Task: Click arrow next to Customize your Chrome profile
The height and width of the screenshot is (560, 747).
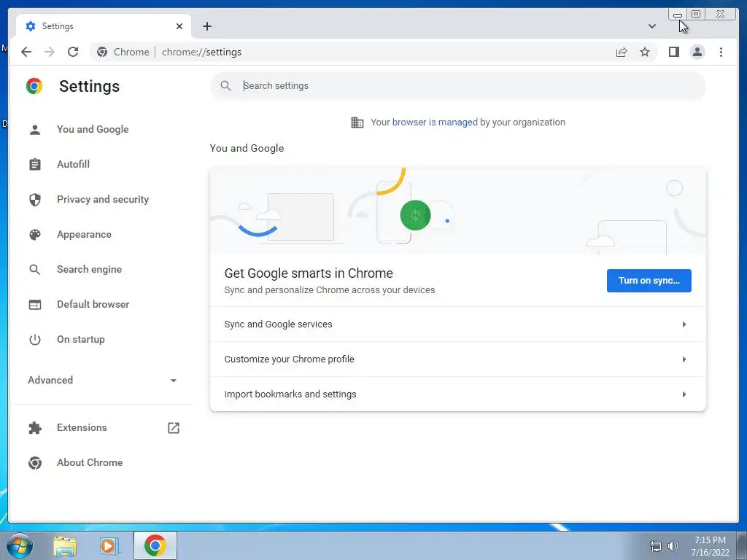Action: 684,359
